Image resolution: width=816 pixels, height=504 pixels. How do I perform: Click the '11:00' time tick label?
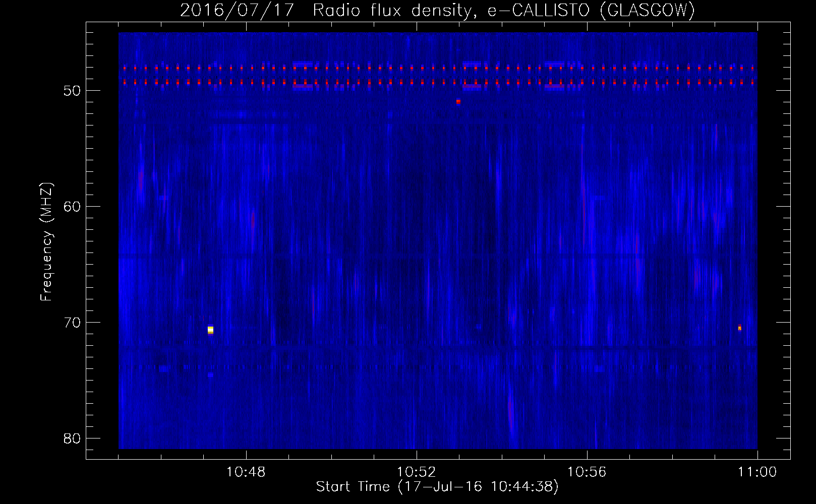coord(757,472)
